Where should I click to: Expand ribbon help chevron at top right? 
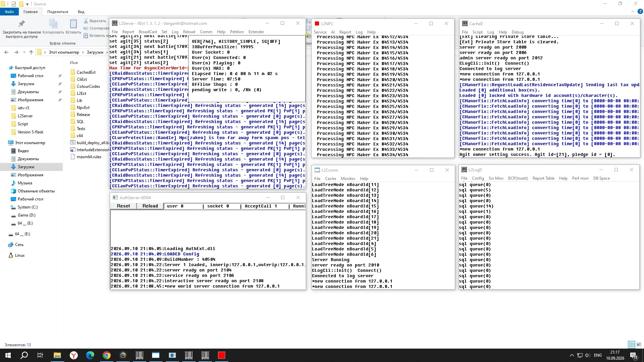[633, 11]
